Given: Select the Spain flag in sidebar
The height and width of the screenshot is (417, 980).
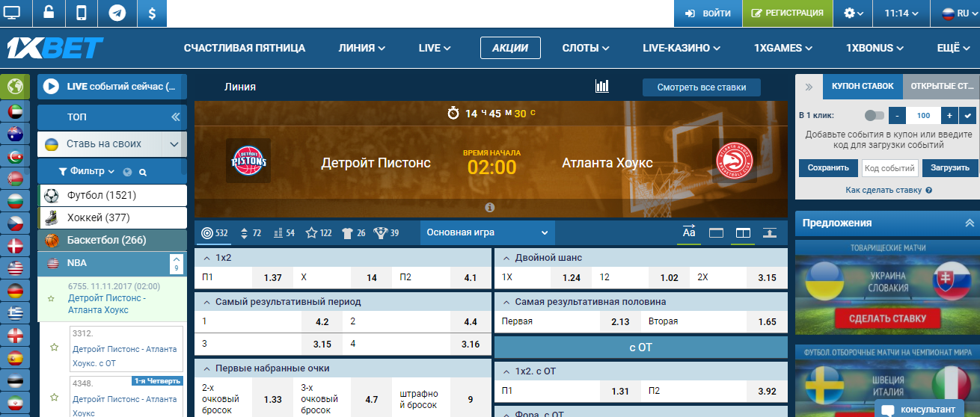Looking at the screenshot, I should (15, 358).
